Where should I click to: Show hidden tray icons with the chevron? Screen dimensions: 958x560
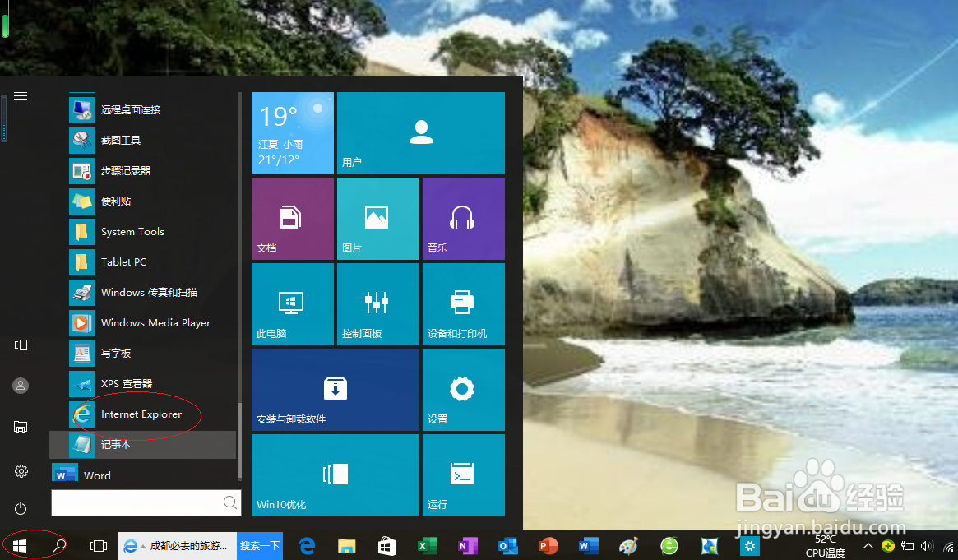click(868, 546)
